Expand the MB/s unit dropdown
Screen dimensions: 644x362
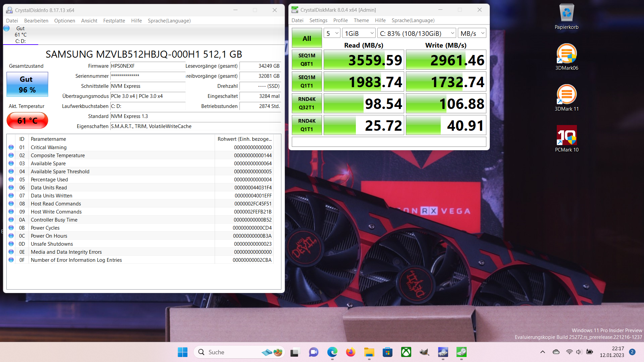472,33
